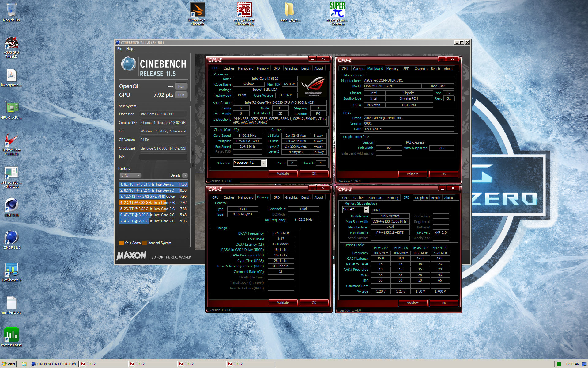Click the Part Number F4-4133C19-4GTZ field
588x368 pixels.
[390, 233]
